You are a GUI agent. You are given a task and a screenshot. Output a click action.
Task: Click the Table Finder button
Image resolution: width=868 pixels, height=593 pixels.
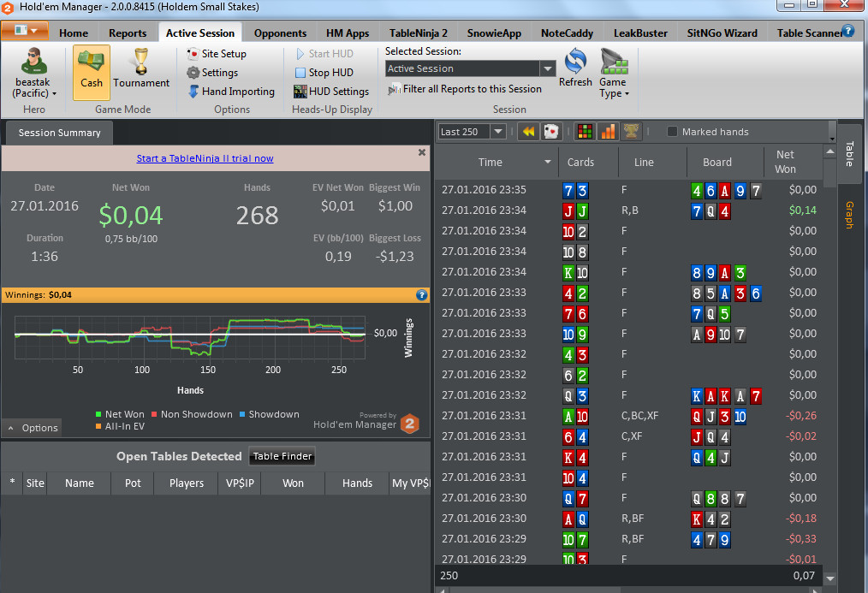(282, 456)
